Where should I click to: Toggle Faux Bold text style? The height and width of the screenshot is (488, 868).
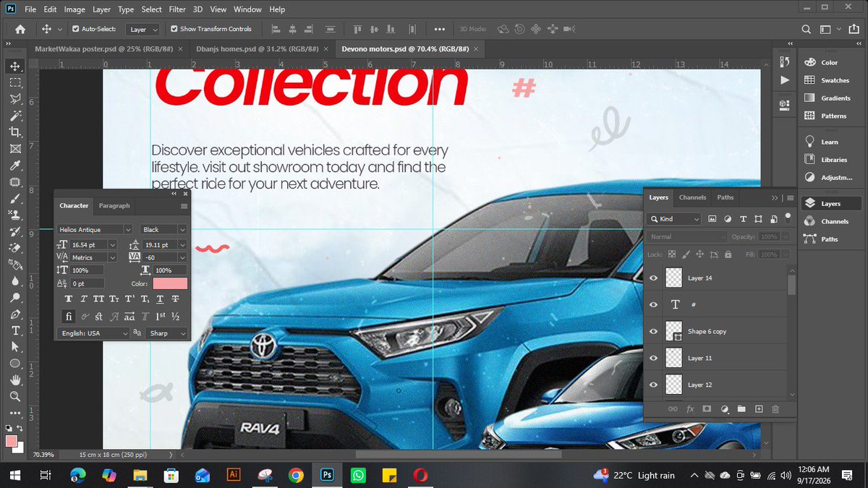click(x=69, y=299)
